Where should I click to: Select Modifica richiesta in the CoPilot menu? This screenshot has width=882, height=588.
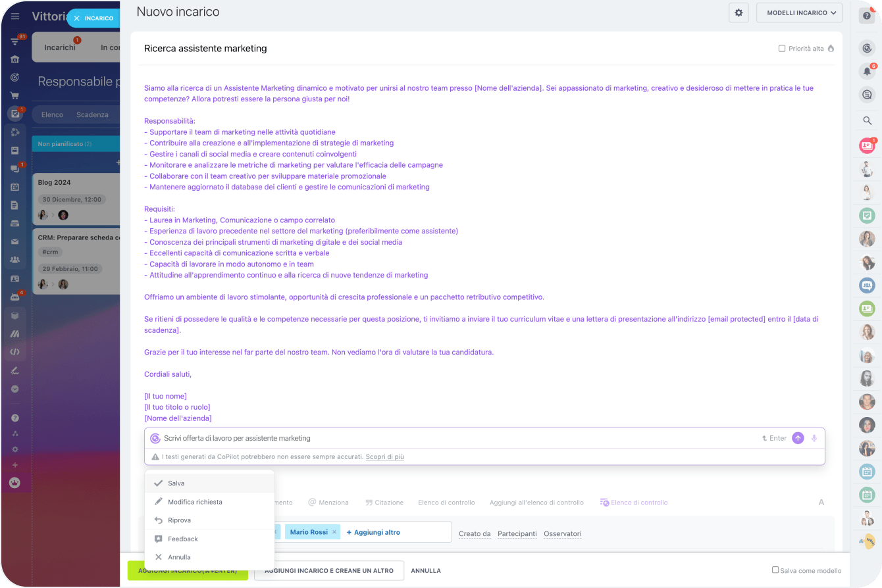[195, 502]
